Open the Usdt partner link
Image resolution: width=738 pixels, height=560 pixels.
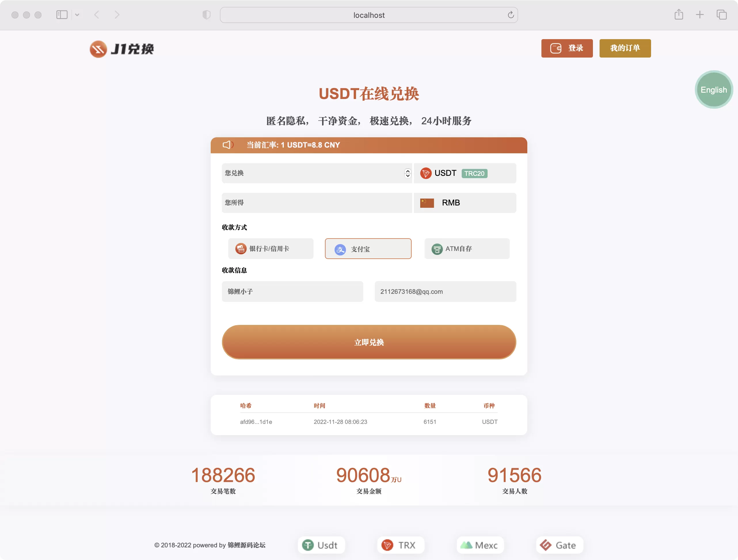click(321, 545)
